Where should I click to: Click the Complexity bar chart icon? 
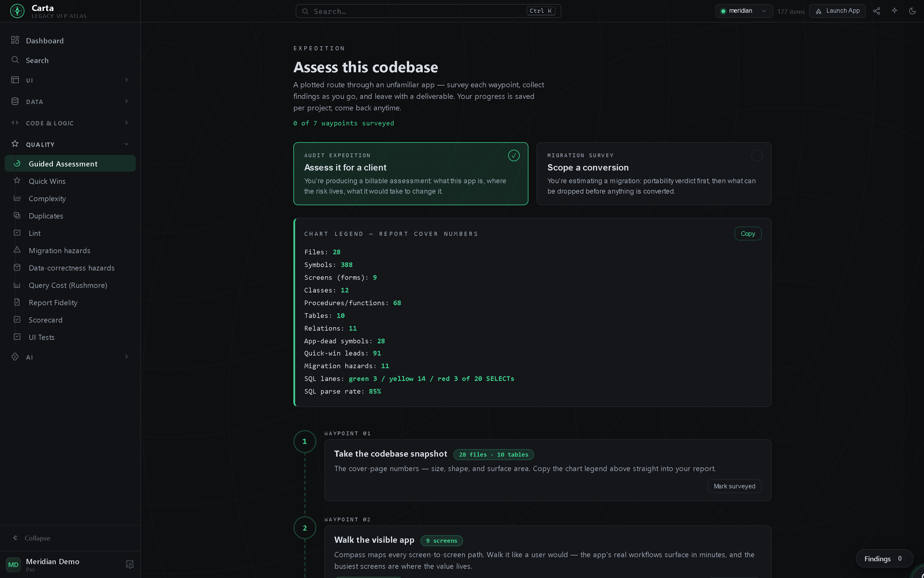(x=17, y=198)
